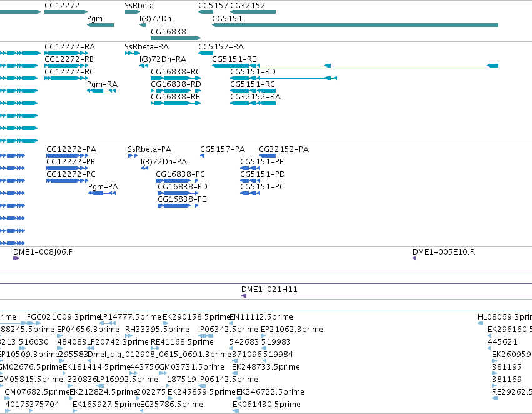Click the Pgm-PA protein glyph
This screenshot has width=532, height=414.
[x=102, y=193]
